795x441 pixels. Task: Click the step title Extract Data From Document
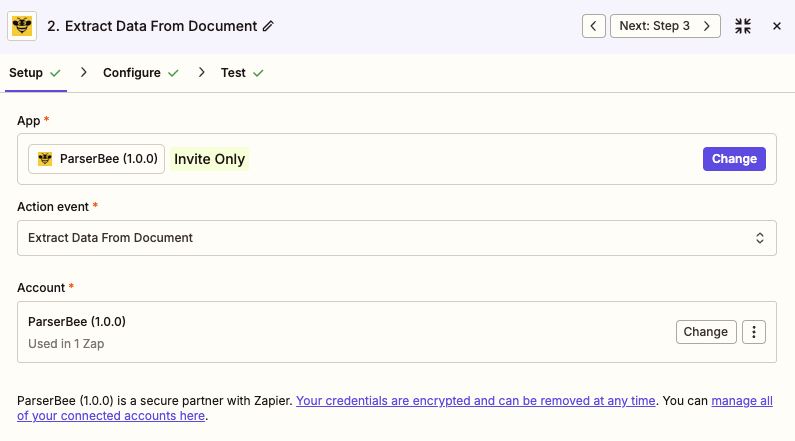[x=161, y=26]
